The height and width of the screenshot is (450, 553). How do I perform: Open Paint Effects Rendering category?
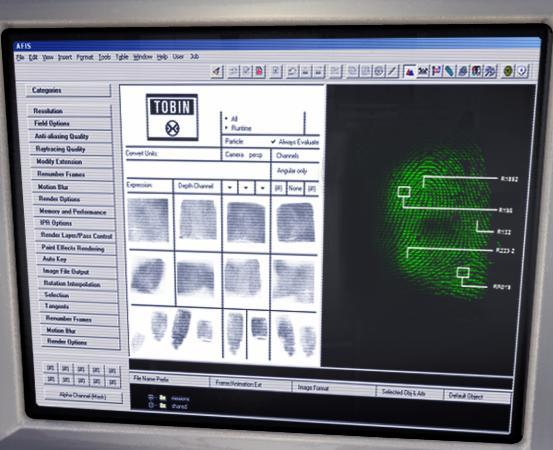click(77, 248)
